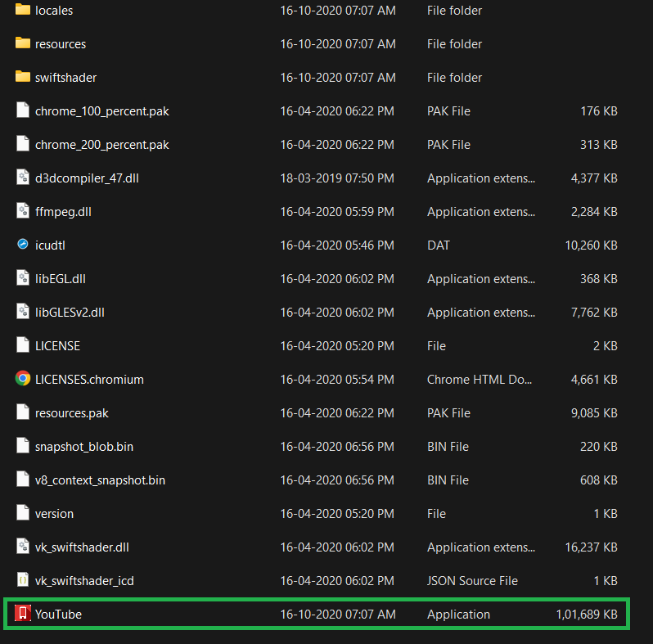Click the 4,661 KB size value

594,380
